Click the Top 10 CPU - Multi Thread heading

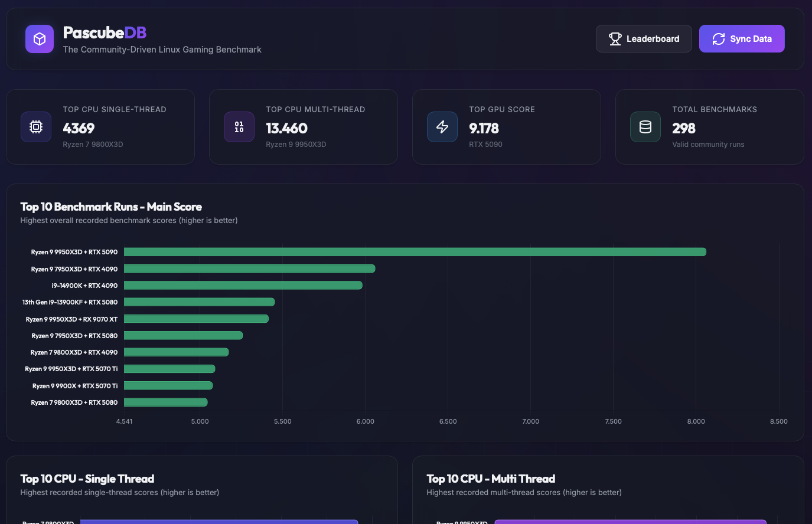click(491, 479)
